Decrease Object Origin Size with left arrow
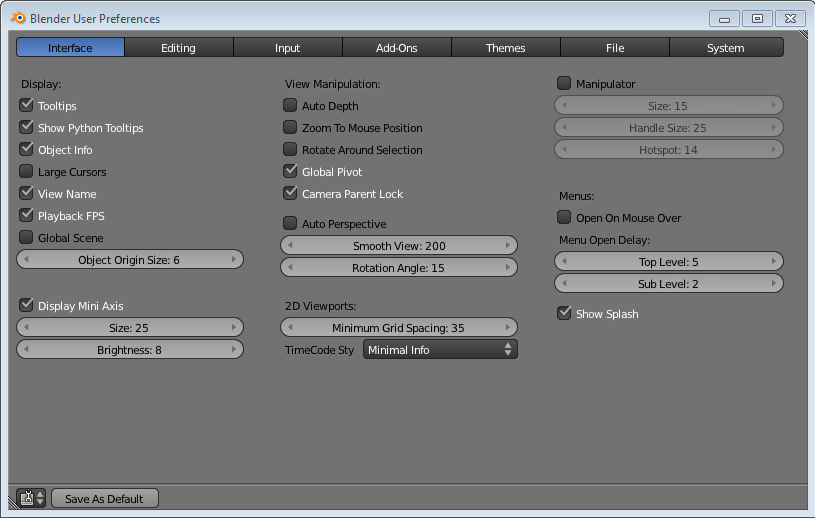 (27, 259)
